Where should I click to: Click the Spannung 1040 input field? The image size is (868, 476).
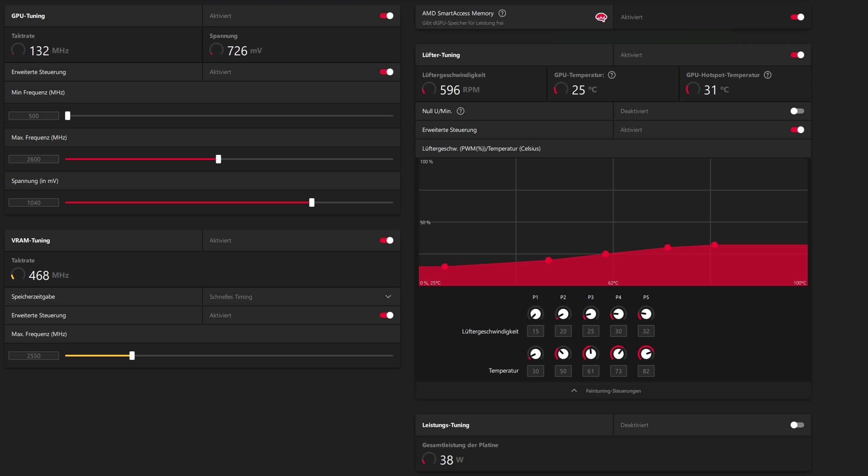[34, 202]
